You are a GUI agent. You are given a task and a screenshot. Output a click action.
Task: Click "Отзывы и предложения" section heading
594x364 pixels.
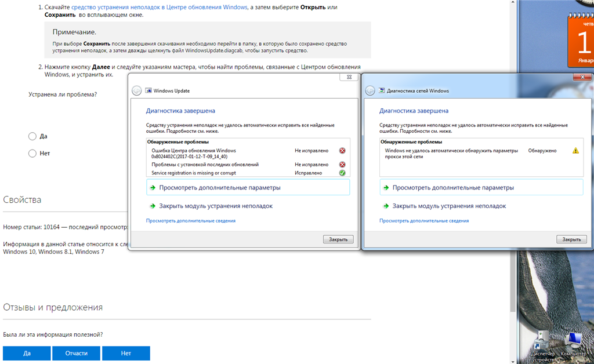point(53,307)
